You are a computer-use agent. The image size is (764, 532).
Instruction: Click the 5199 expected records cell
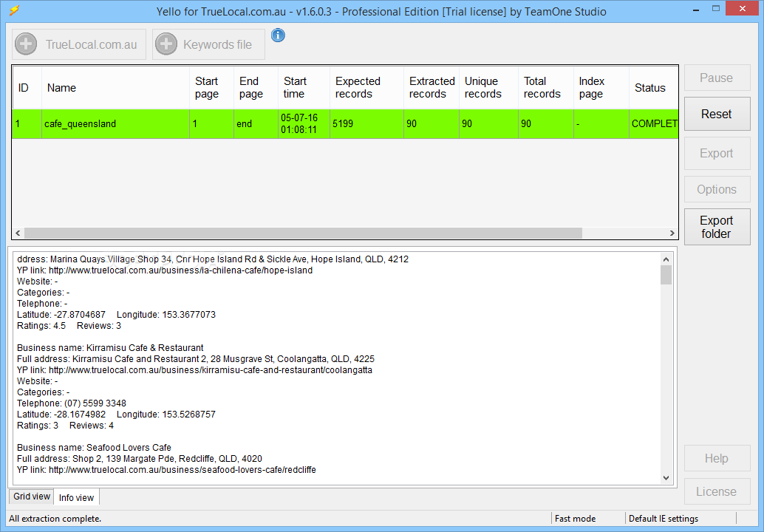[x=366, y=123]
